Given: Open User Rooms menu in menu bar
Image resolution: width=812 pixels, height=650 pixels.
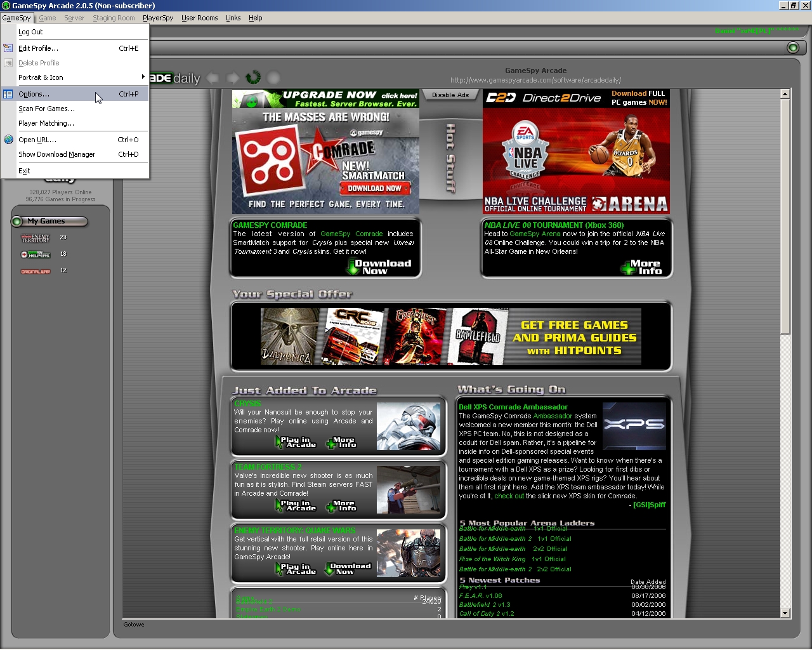Looking at the screenshot, I should pyautogui.click(x=200, y=18).
